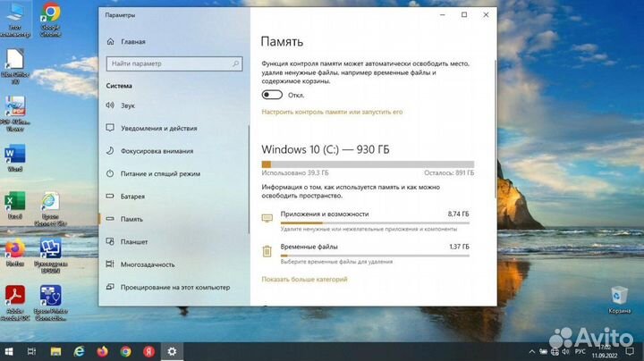Open Фокусировка внимания settings
Screen dimensions: 644x361
(x=157, y=151)
